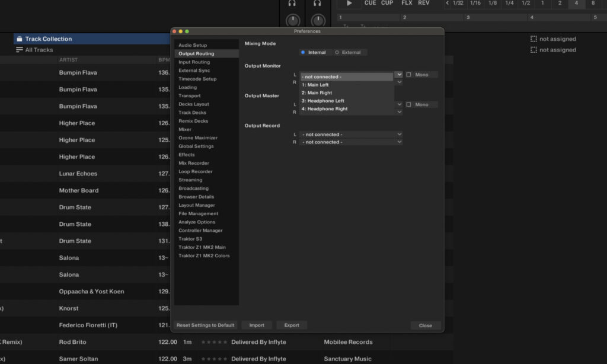Image resolution: width=607 pixels, height=364 pixels.
Task: Click the Reset Settings to Default button
Action: tap(205, 325)
